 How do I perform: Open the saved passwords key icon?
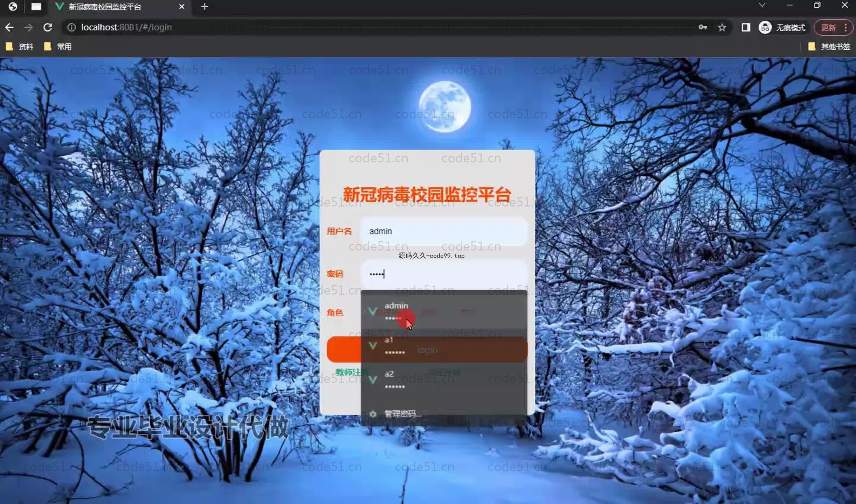703,27
